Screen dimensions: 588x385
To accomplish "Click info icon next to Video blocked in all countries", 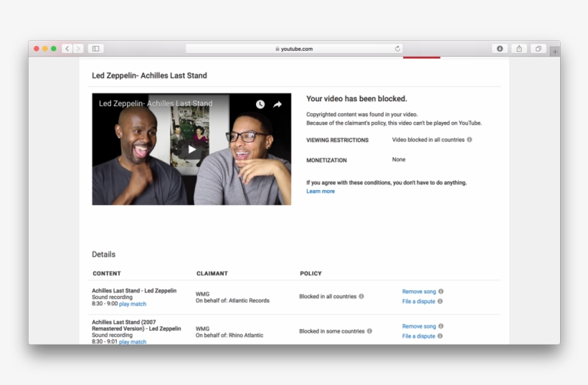I will (470, 140).
